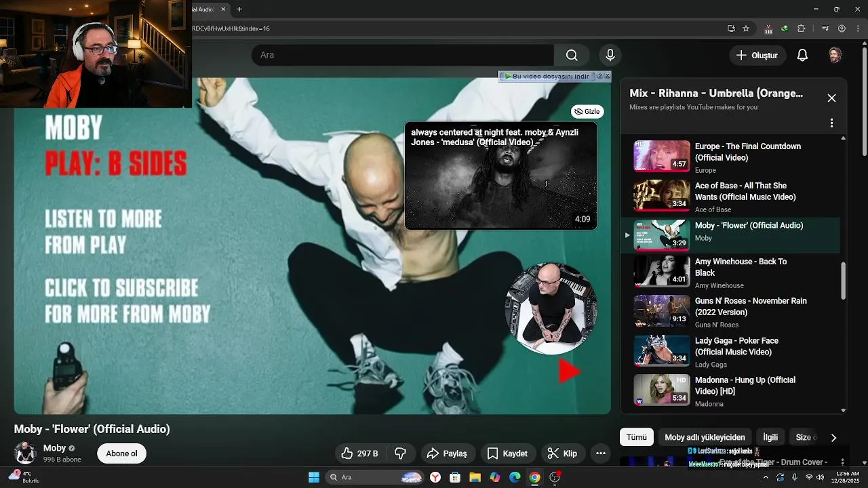Image resolution: width=868 pixels, height=488 pixels.
Task: Click into the YouTube 'Ara' search field
Action: tap(403, 55)
